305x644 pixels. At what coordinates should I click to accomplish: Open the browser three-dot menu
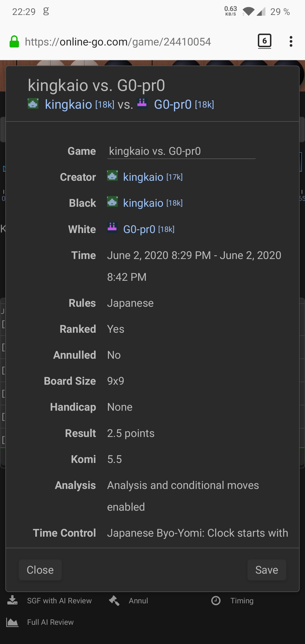pyautogui.click(x=291, y=42)
